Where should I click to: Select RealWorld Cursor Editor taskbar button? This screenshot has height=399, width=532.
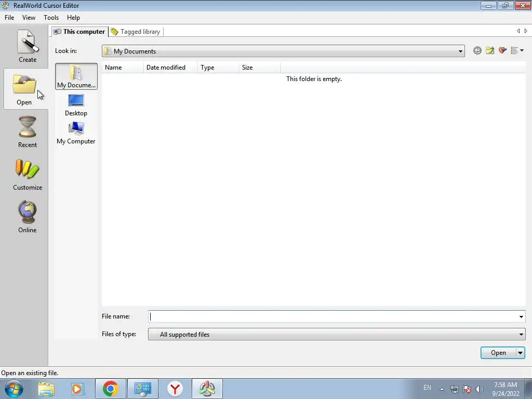[207, 389]
